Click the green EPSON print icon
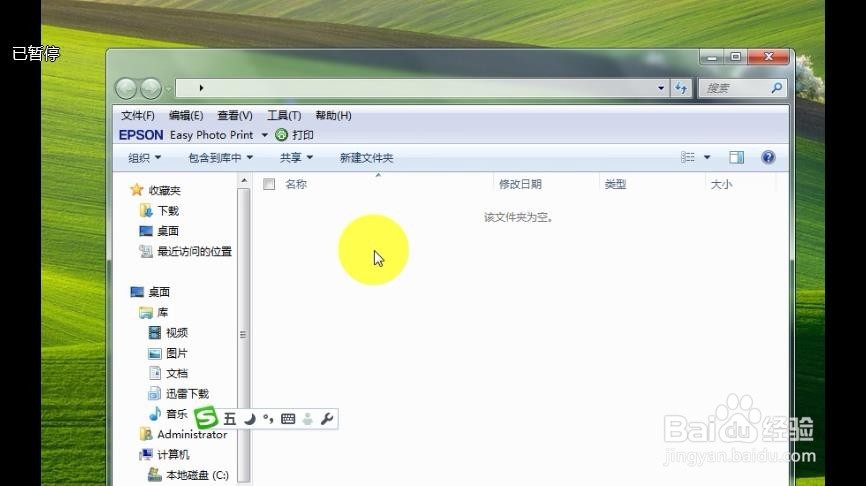 [x=281, y=135]
